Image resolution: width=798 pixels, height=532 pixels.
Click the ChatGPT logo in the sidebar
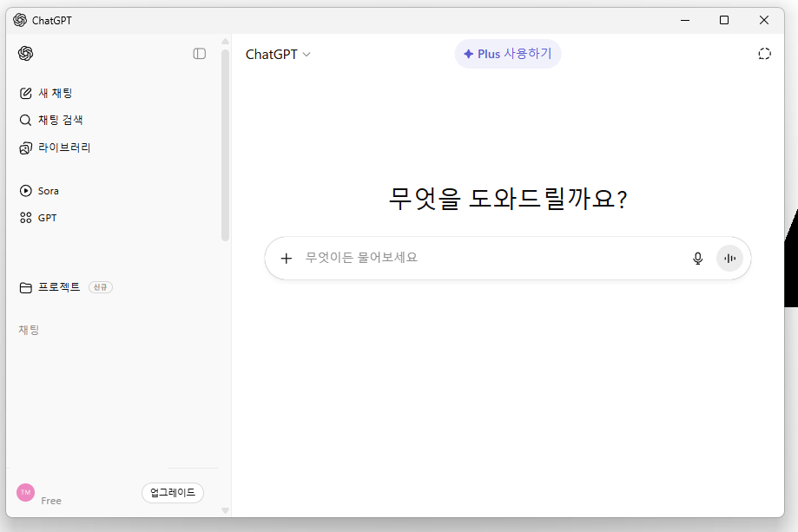coord(25,54)
